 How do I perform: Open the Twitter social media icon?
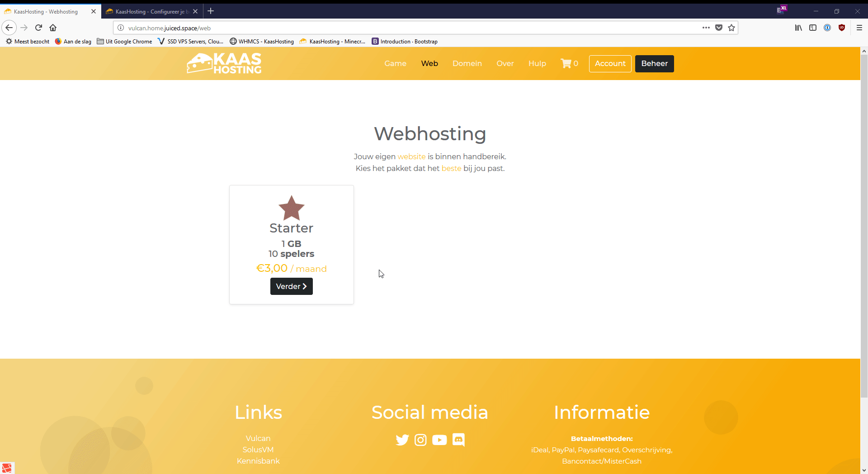402,440
